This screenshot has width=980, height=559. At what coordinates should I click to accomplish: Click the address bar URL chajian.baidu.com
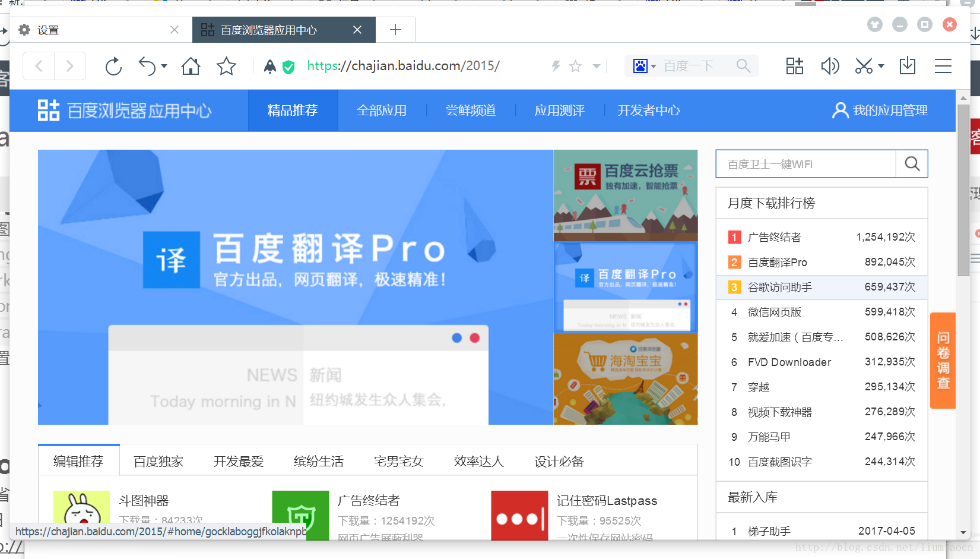404,66
